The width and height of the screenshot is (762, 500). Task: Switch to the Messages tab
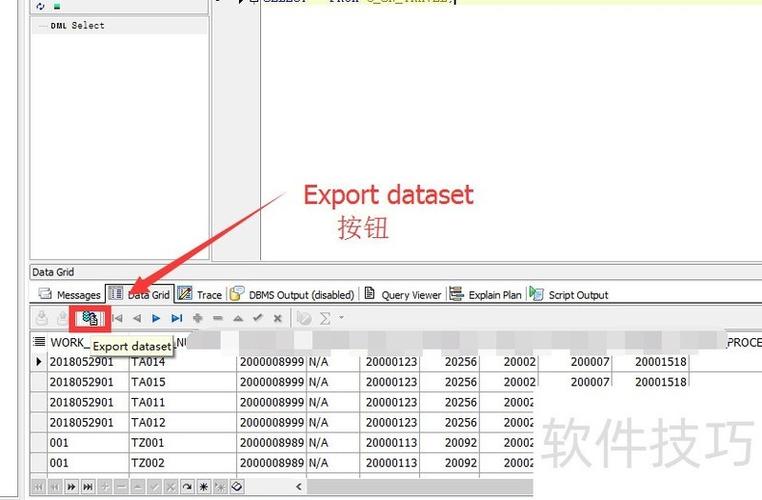[69, 294]
